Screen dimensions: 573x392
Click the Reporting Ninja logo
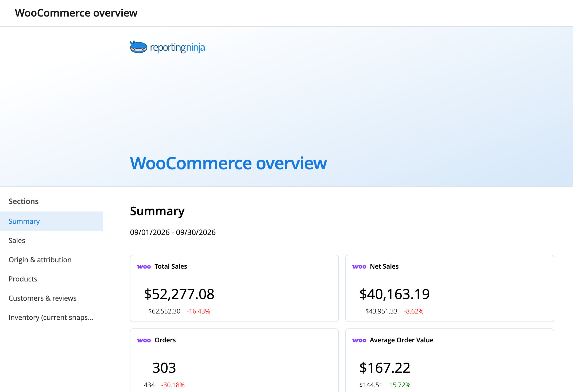(167, 47)
